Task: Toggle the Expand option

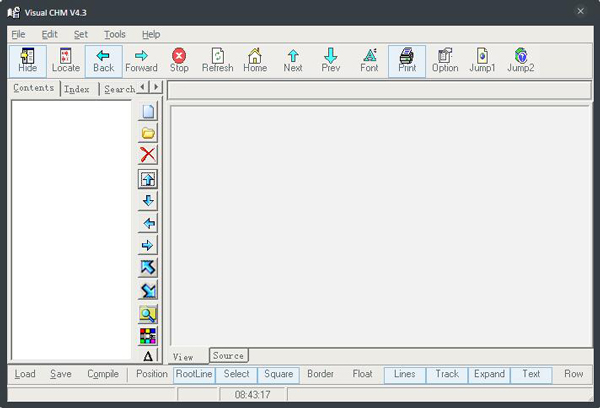Action: 489,375
